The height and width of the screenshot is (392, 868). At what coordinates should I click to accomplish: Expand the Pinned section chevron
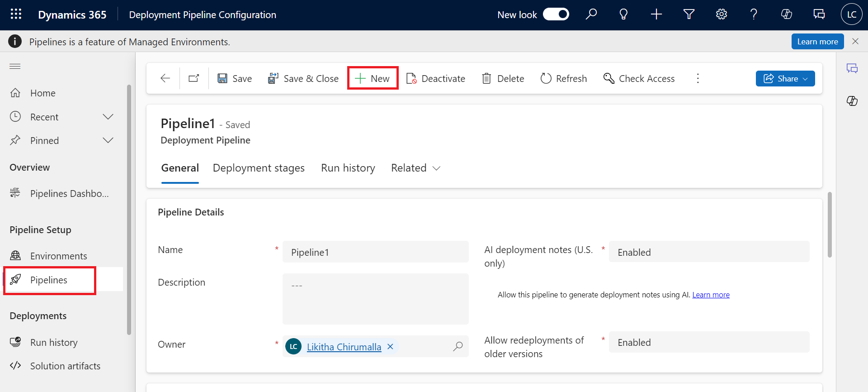pos(108,140)
